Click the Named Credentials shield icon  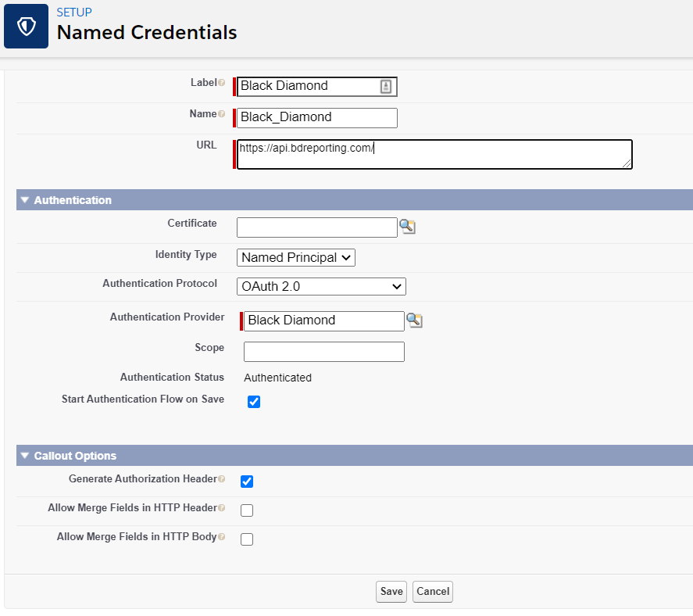[26, 26]
